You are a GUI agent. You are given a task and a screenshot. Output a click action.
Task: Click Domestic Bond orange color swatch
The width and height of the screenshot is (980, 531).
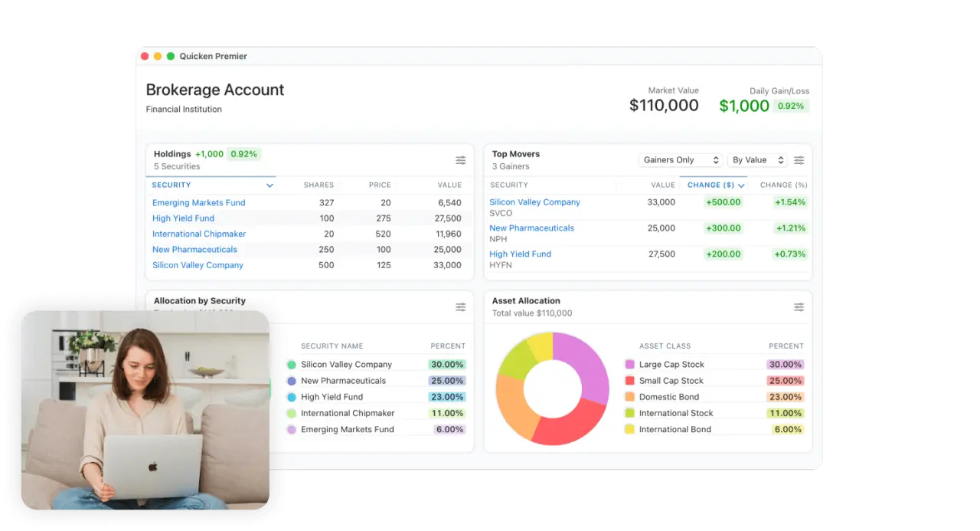[630, 397]
